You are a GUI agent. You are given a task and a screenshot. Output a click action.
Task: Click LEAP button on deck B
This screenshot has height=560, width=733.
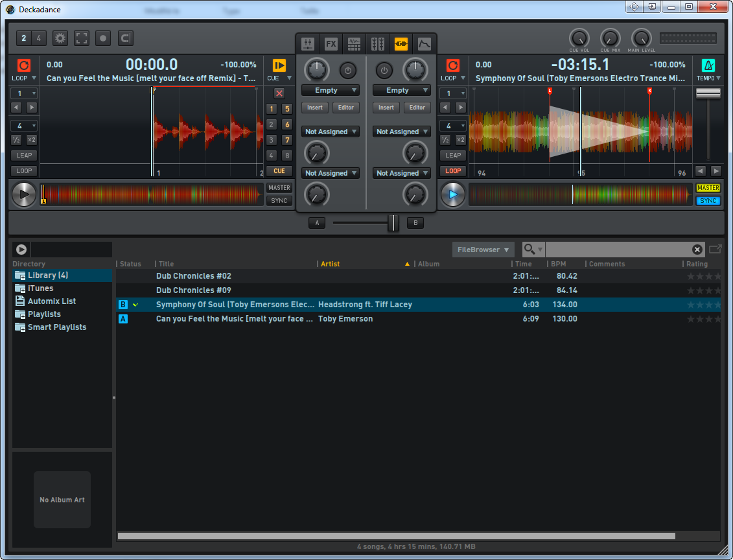[x=453, y=156]
